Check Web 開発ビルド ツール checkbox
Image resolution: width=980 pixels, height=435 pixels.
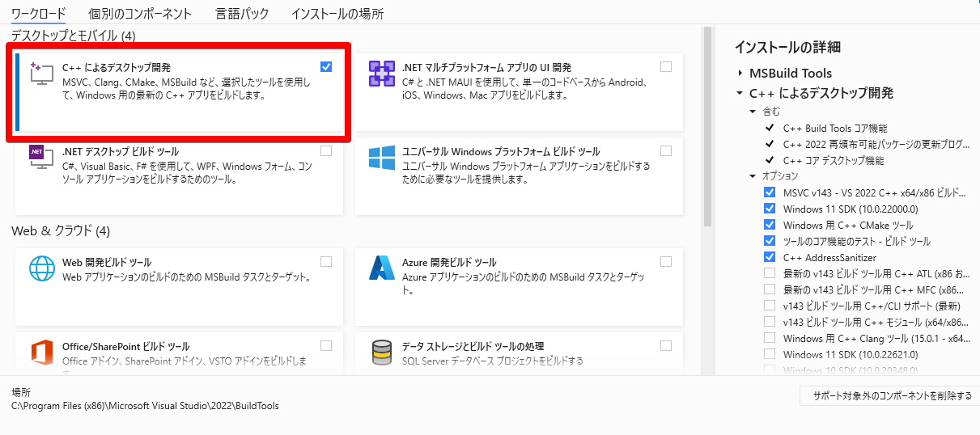(x=326, y=261)
